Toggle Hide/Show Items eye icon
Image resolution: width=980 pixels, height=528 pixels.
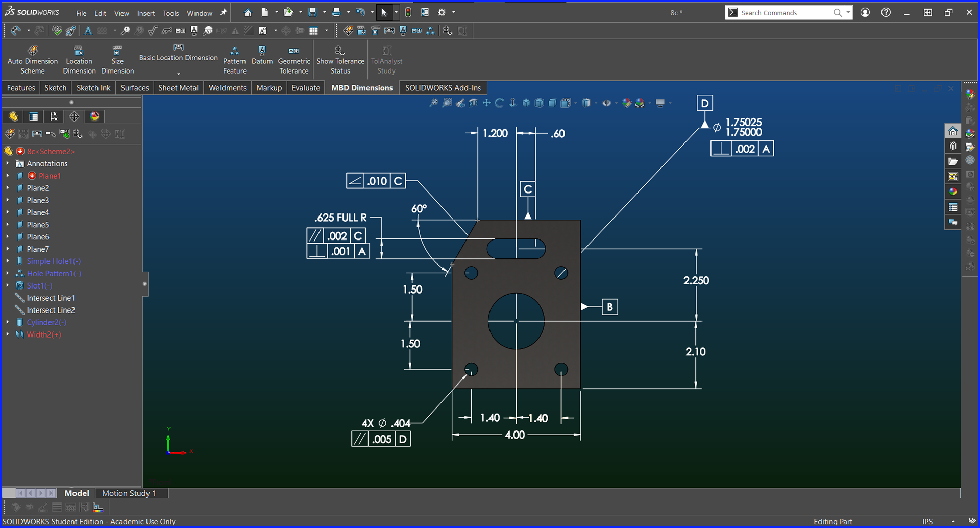(606, 103)
